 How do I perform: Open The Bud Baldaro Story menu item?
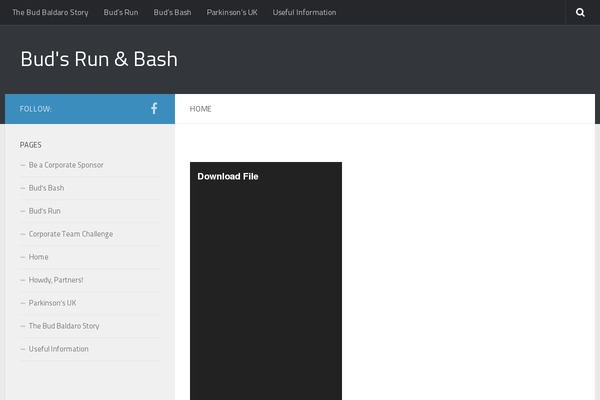coord(50,13)
